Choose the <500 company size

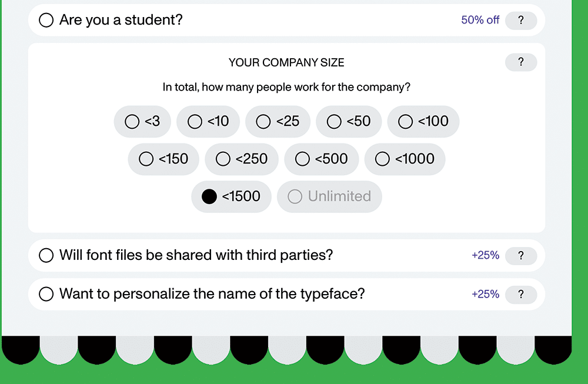[x=321, y=159]
